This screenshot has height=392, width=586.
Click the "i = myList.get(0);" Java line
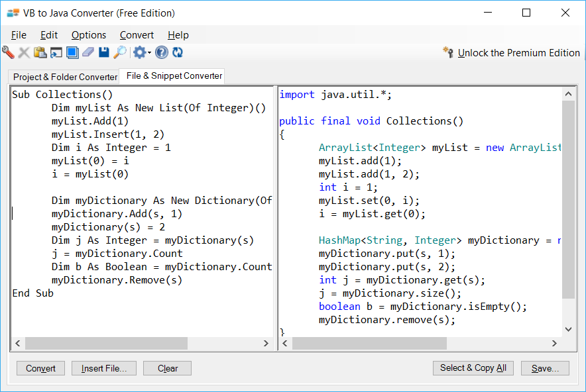pos(373,214)
